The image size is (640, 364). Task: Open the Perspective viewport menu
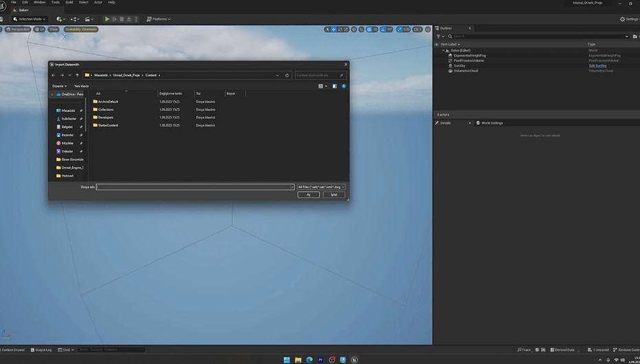(x=18, y=30)
